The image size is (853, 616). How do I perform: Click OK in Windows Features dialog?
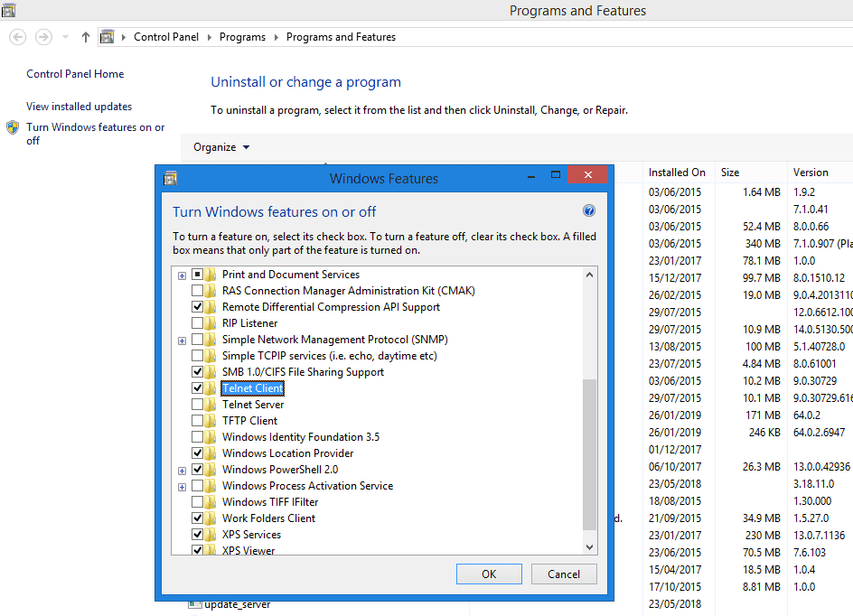click(x=489, y=574)
